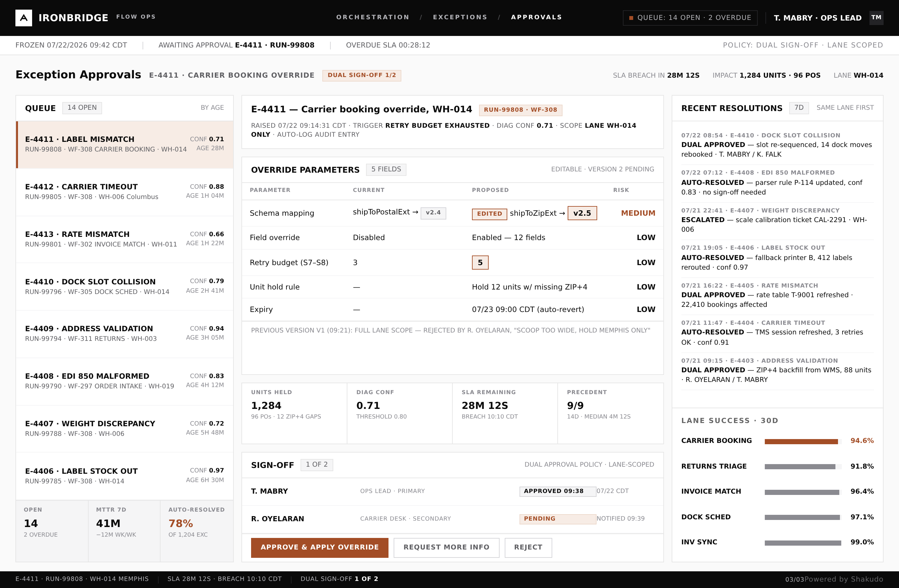Switch to the Exceptions nav item
899x588 pixels.
click(x=460, y=17)
